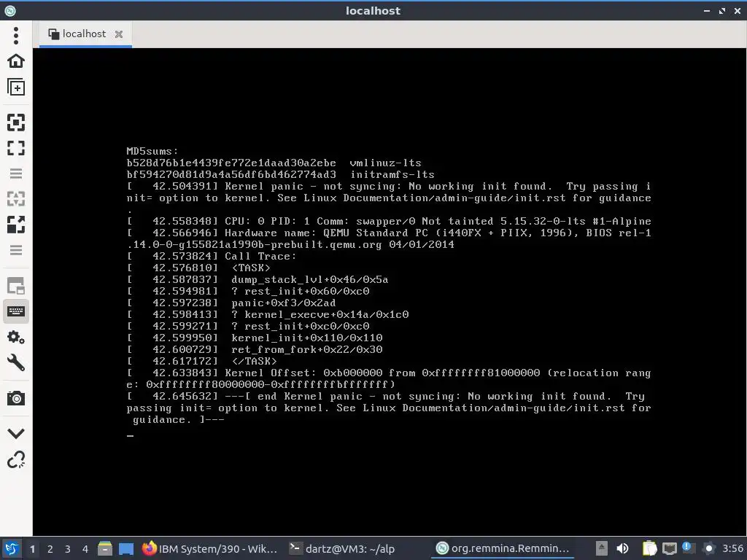Open fullscreen options menu below fullscreen icon

(x=16, y=174)
